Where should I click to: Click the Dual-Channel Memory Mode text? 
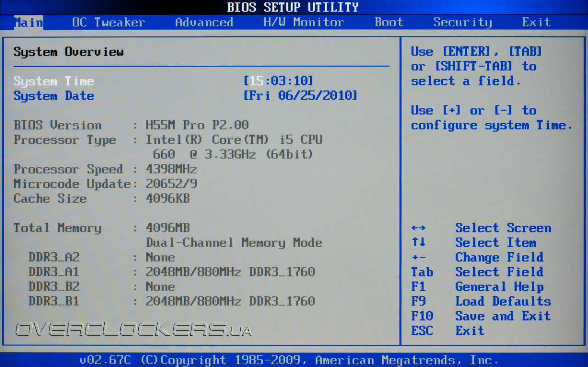pyautogui.click(x=234, y=243)
